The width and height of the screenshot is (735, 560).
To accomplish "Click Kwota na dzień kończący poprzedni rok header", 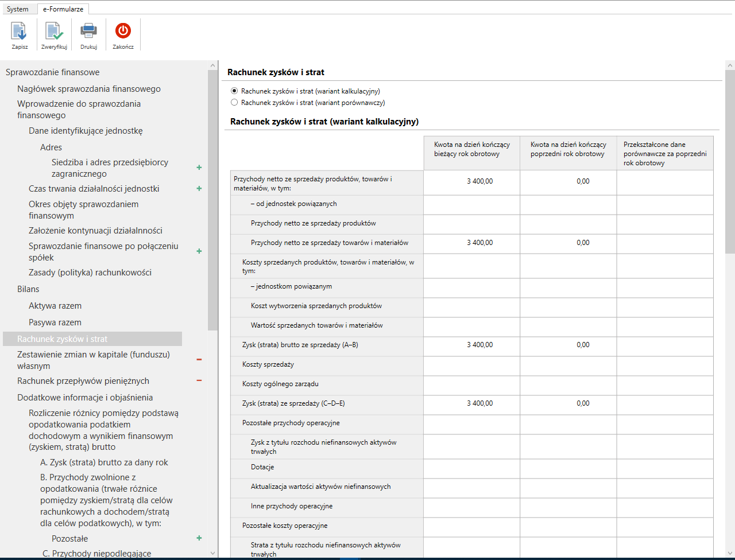I will (568, 153).
